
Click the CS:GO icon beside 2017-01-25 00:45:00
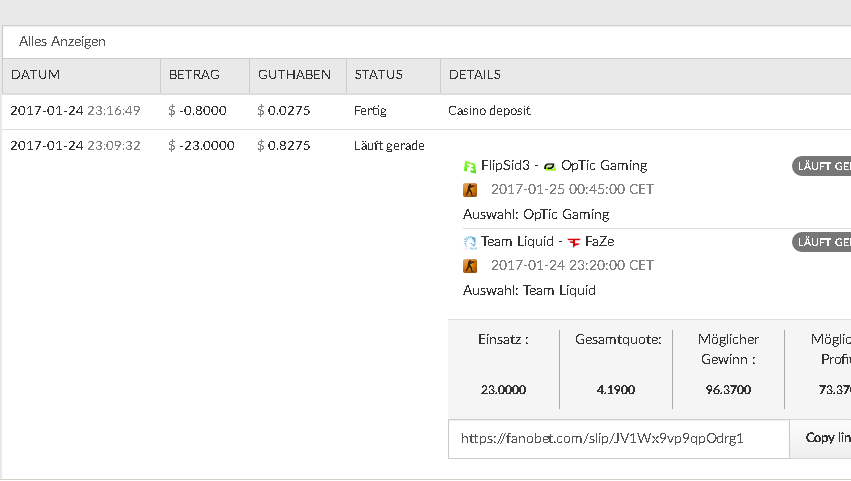tap(470, 190)
